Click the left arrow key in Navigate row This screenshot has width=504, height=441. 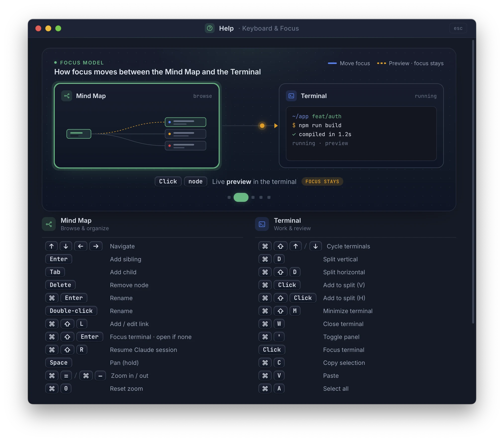[81, 246]
